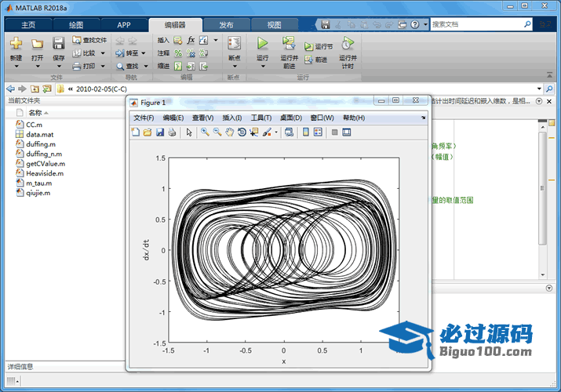This screenshot has height=392, width=561.
Task: Open the Find (查找) dropdown
Action: (x=146, y=66)
